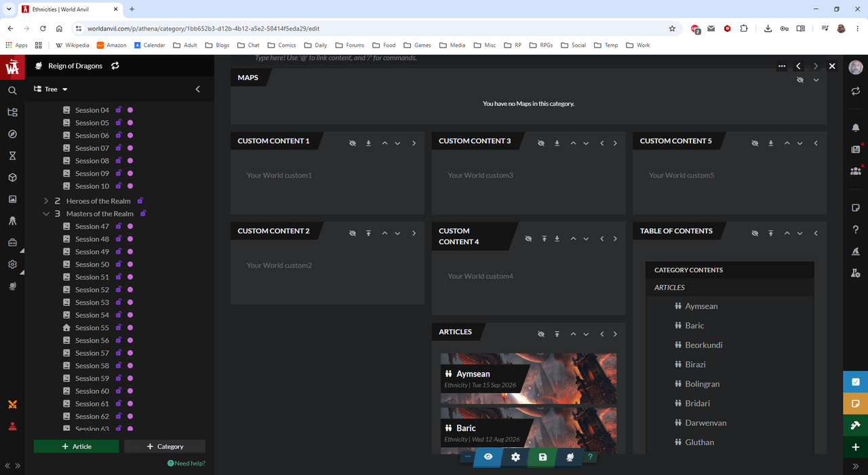Open the gear settings icon in left sidebar
Viewport: 868px width, 475px height.
[12, 265]
